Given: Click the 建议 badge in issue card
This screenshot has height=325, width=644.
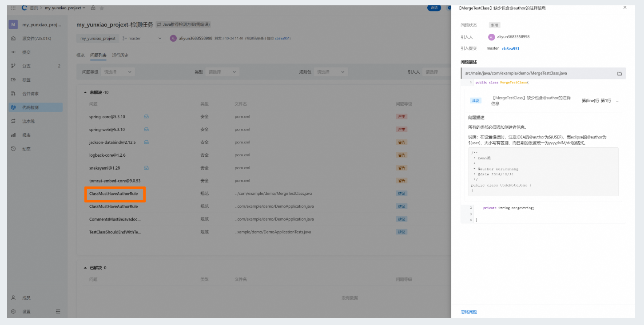Looking at the screenshot, I should 475,101.
